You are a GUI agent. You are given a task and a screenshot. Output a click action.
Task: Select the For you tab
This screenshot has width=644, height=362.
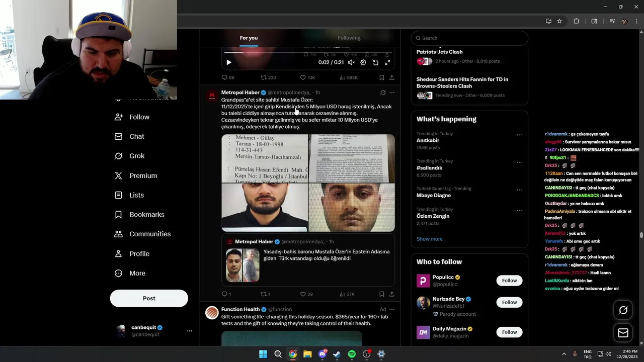[249, 38]
